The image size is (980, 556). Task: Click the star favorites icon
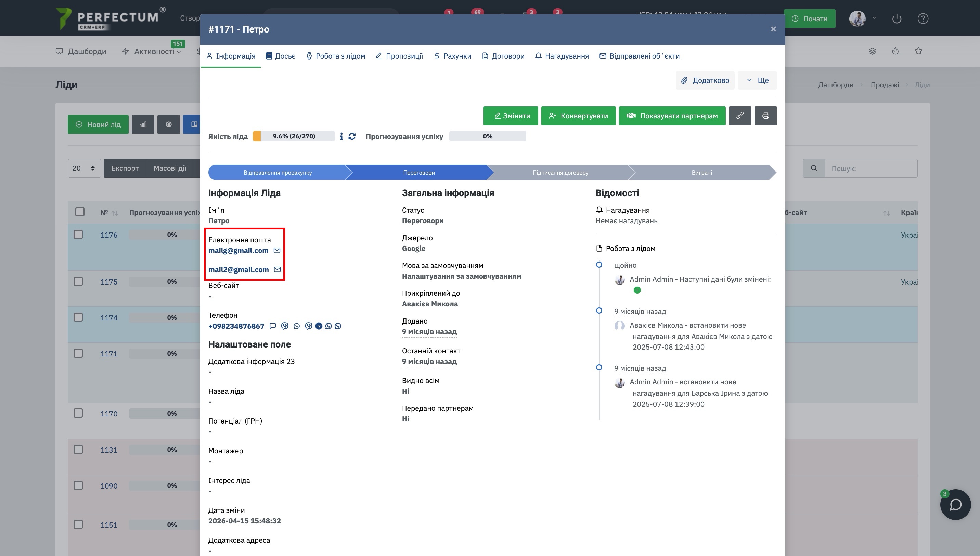(918, 51)
